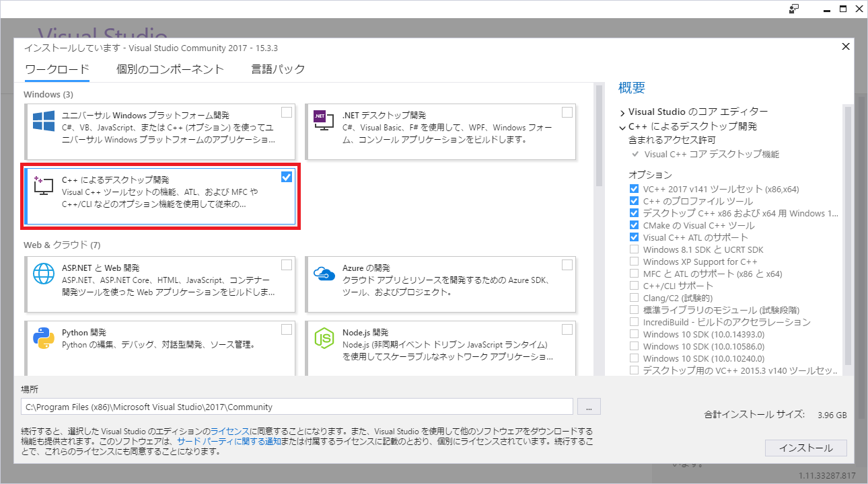This screenshot has width=868, height=484.
Task: Enable IncrediBuild ビルドのアクセラレーション option
Action: pos(634,322)
